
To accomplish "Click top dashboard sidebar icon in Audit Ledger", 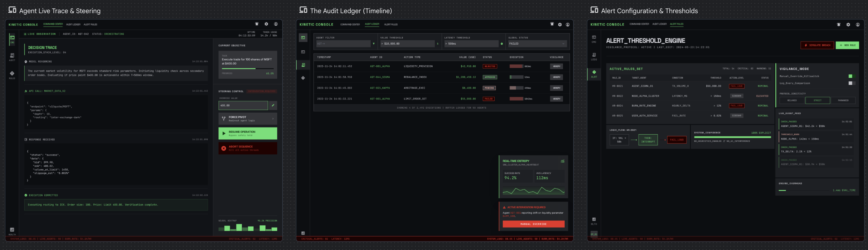I will point(303,37).
